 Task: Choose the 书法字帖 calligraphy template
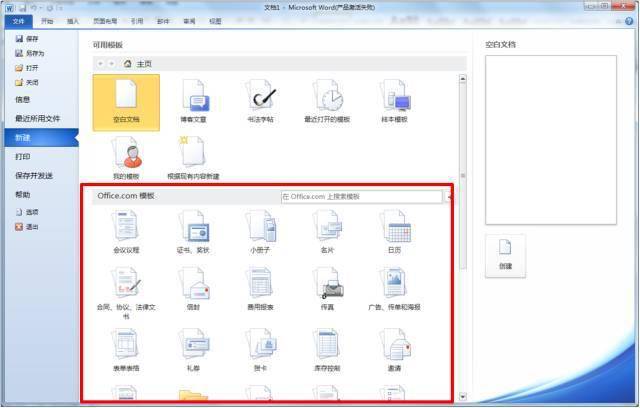[x=260, y=102]
